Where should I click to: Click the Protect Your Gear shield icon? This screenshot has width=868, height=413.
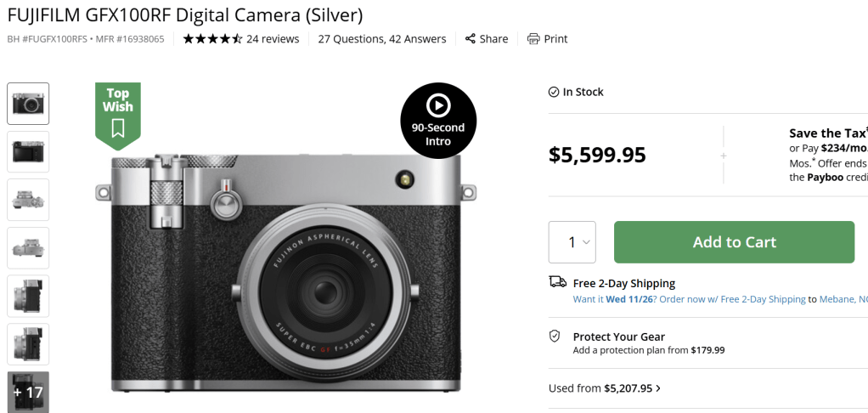(555, 337)
